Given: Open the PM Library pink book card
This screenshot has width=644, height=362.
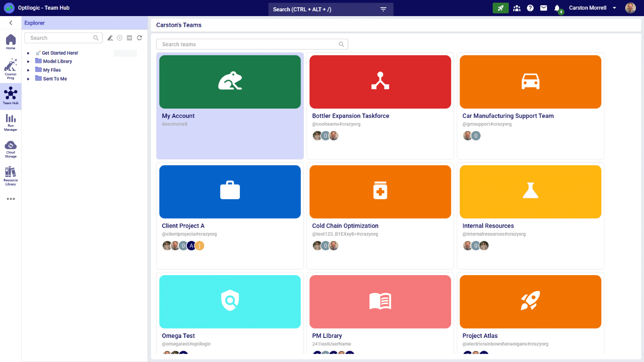Looking at the screenshot, I should coord(380,301).
